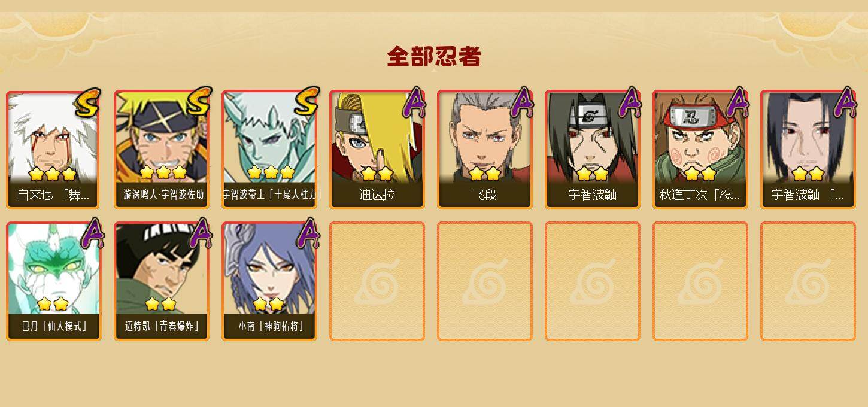Click the three-star rating on 宇智波带土 card
868x407 pixels.
[271, 173]
